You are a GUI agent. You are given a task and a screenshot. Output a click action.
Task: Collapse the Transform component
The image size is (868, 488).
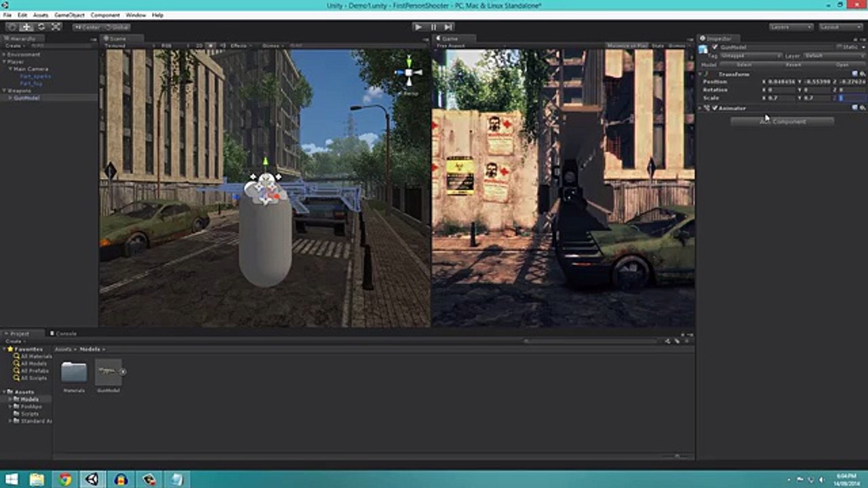pos(701,74)
